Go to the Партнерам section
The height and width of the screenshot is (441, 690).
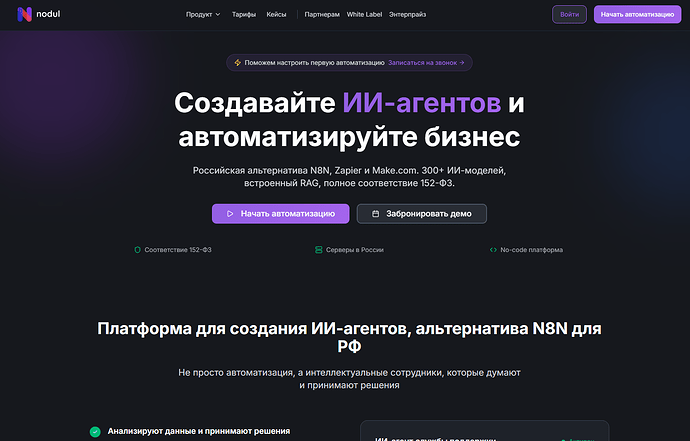pyautogui.click(x=322, y=15)
